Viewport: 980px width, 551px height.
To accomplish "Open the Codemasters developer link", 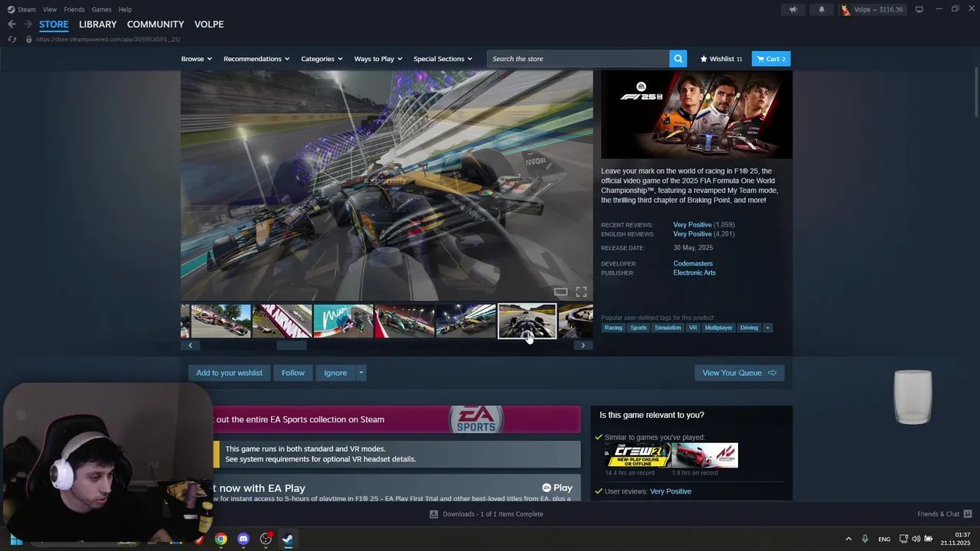I will tap(693, 263).
